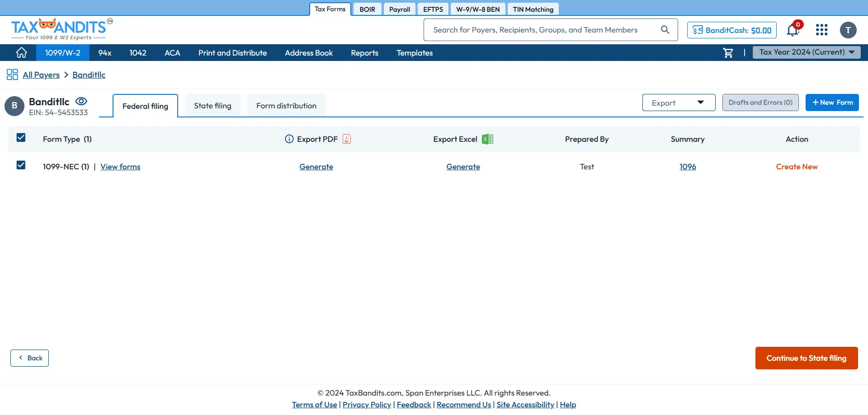The image size is (868, 415).
Task: Select the W-9/W-8 BEN tab
Action: pos(478,9)
